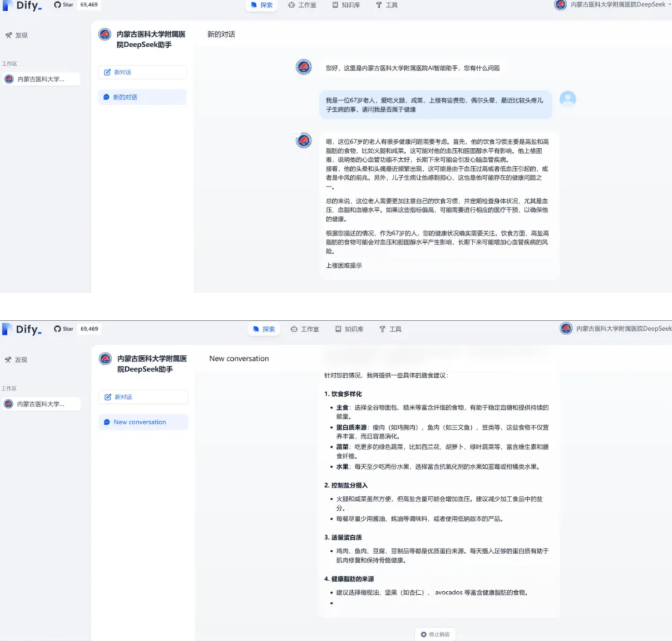Select 内蒙古医科大学... workspace app in lower sidebar
Screen dimensions: 672x641
click(x=41, y=404)
